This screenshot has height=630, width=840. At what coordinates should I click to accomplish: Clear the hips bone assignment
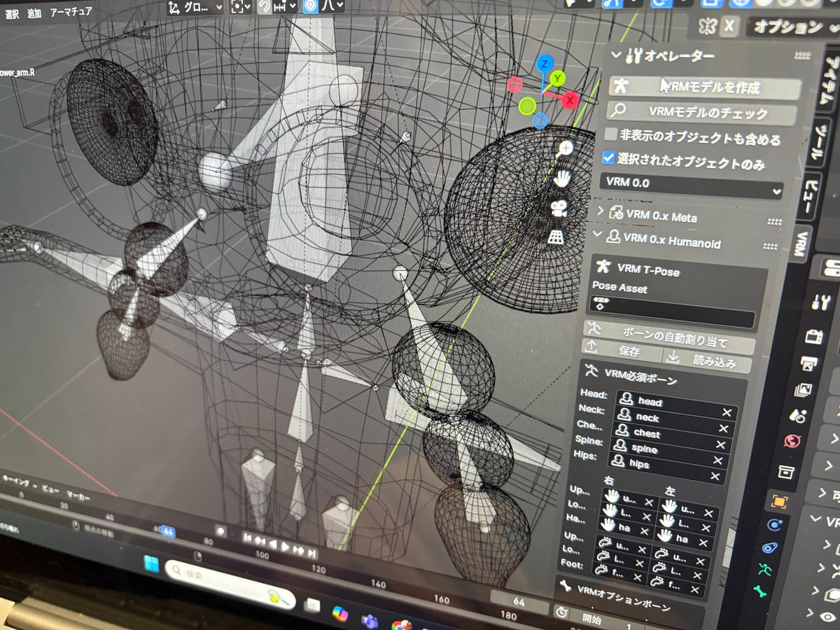pyautogui.click(x=715, y=477)
